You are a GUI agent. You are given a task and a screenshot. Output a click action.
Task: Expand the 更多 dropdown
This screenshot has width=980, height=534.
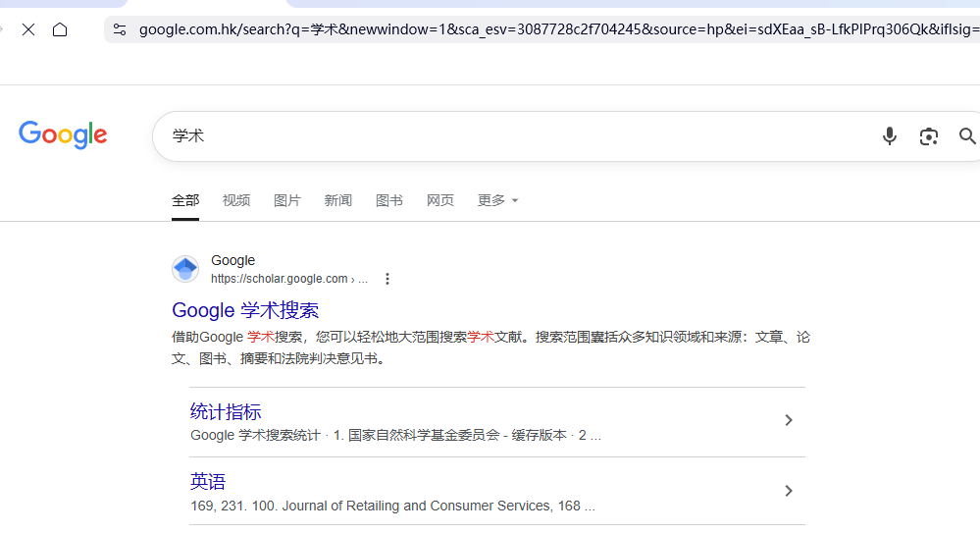(497, 200)
